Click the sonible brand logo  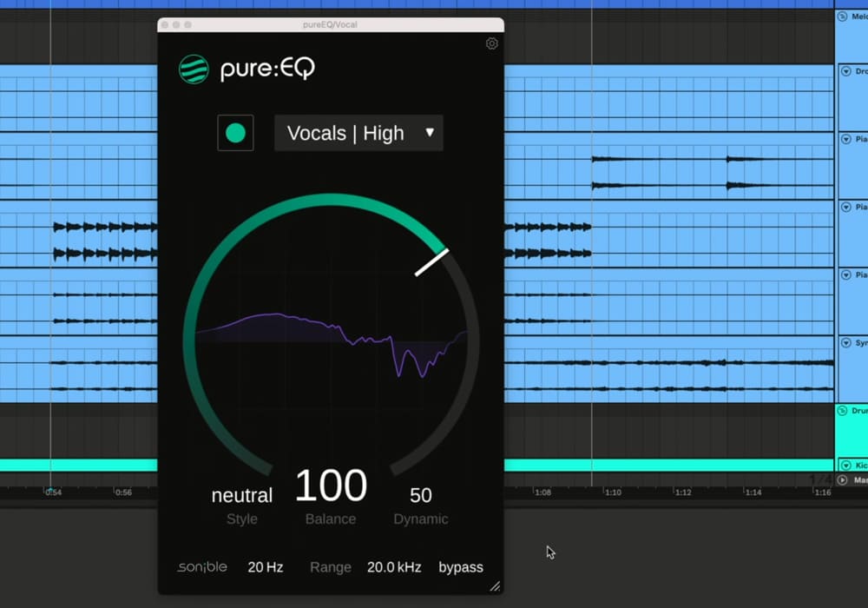click(202, 567)
